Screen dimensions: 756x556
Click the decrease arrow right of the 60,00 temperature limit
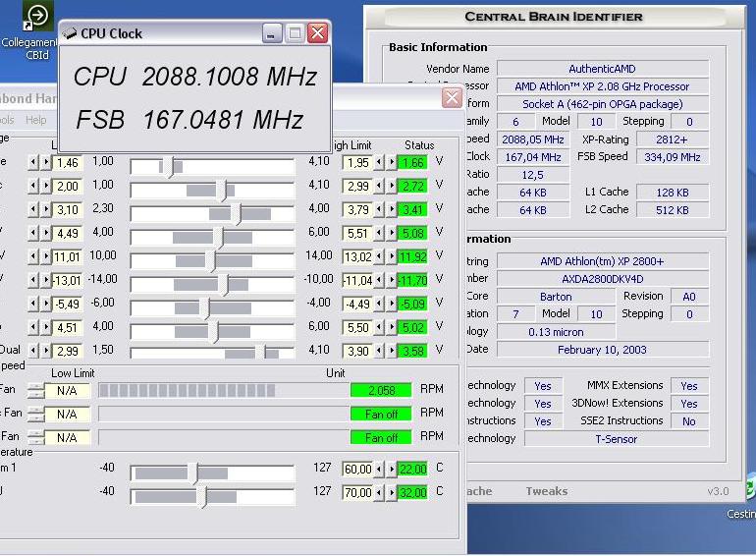point(379,469)
